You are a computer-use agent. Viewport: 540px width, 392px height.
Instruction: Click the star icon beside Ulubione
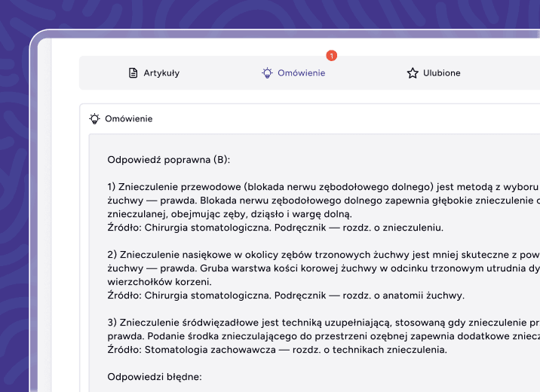coord(413,73)
